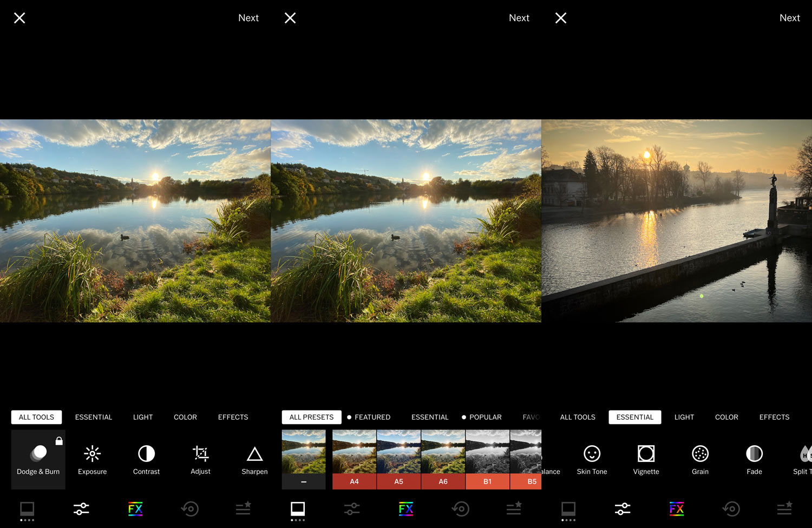Select the no-preset original thumbnail
This screenshot has width=812, height=528.
coord(304,459)
